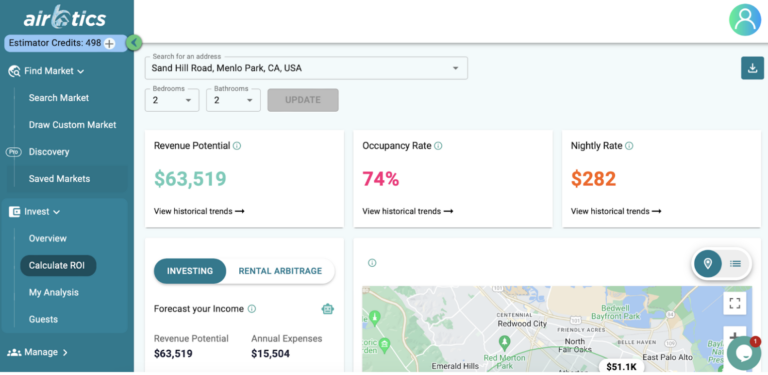View historical trends for Occupancy Rate
The image size is (768, 375).
pyautogui.click(x=408, y=211)
